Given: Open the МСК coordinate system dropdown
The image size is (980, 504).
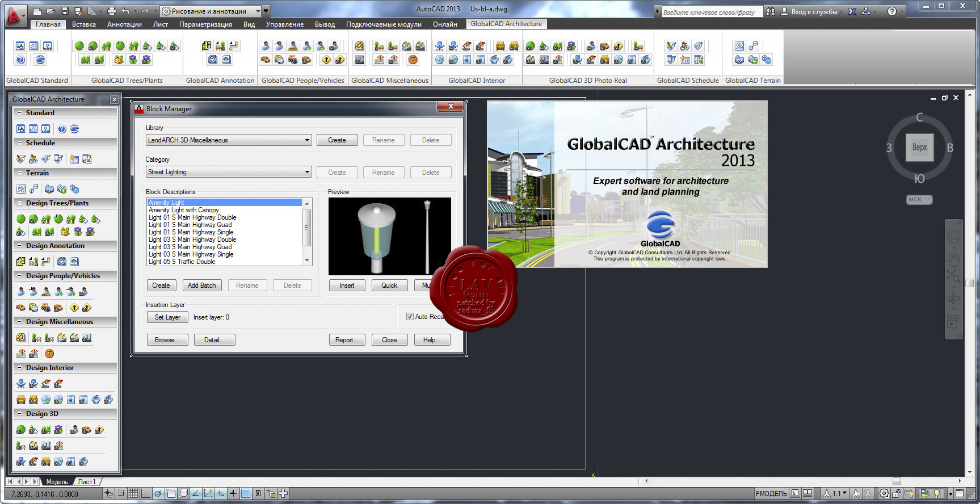Looking at the screenshot, I should 919,200.
